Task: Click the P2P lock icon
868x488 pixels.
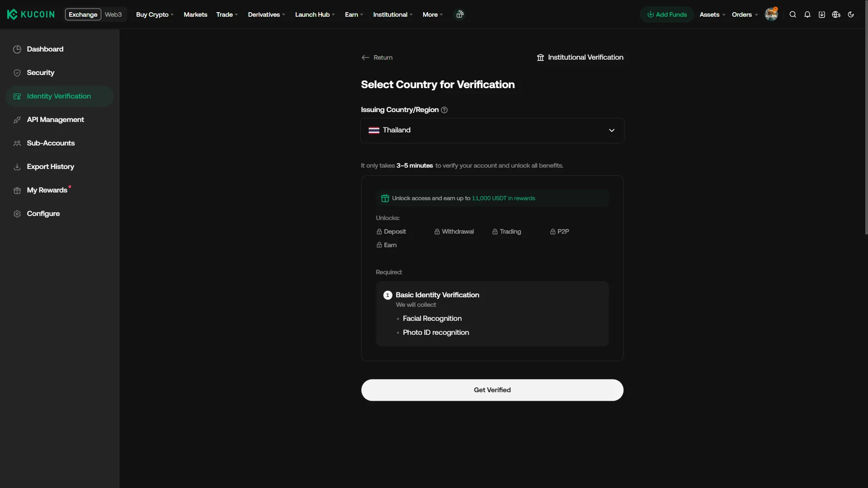Action: [x=553, y=231]
